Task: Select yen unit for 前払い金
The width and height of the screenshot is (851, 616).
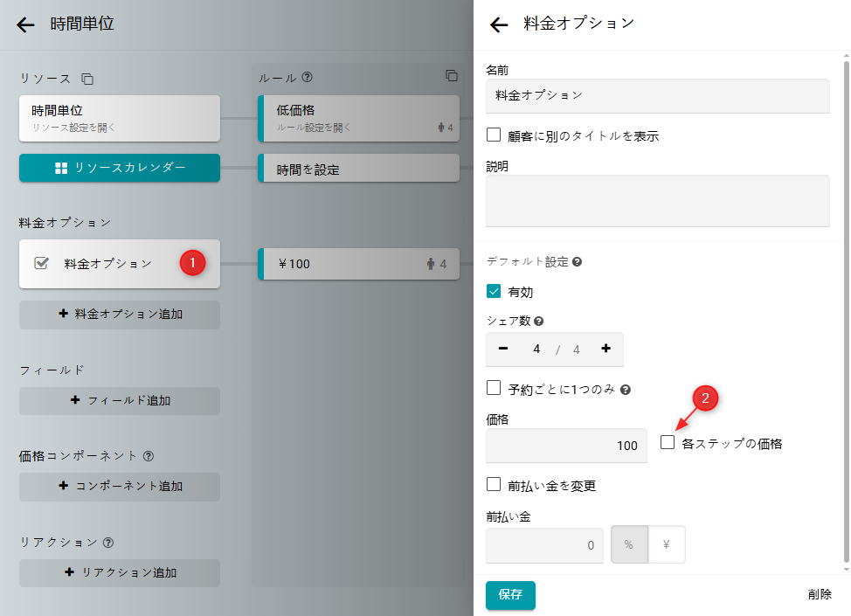Action: pos(667,544)
